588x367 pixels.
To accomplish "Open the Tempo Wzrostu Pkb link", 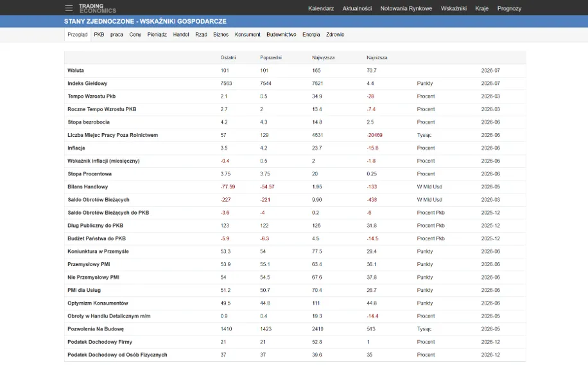I will 92,96.
